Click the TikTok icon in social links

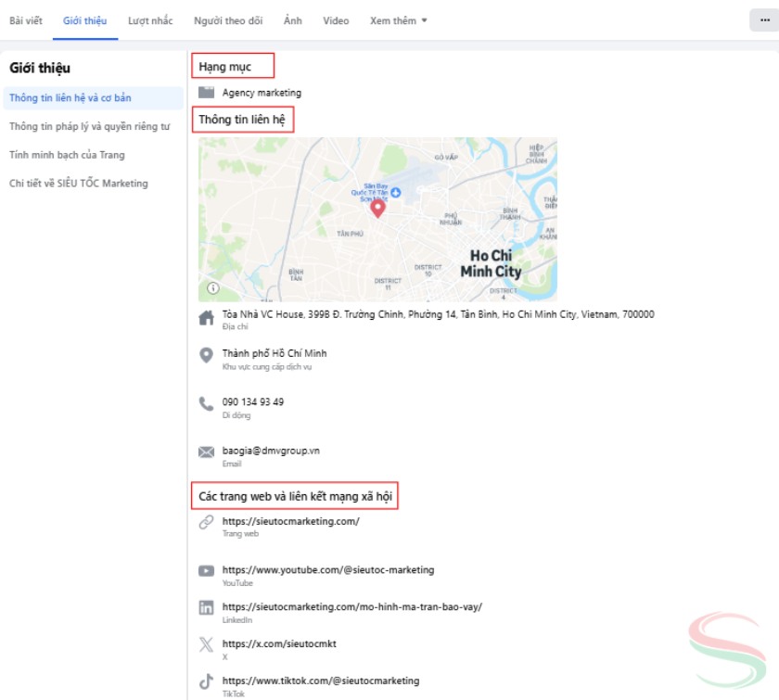208,680
